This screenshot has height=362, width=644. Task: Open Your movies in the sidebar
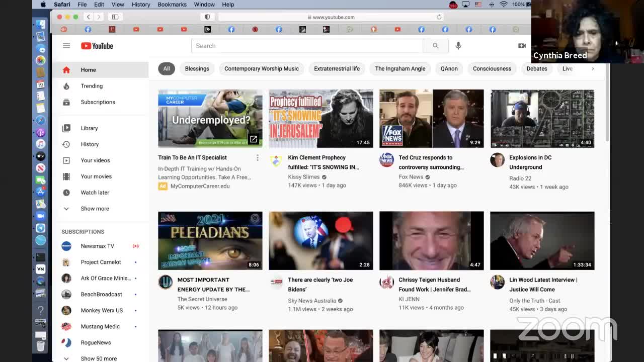tap(101, 176)
